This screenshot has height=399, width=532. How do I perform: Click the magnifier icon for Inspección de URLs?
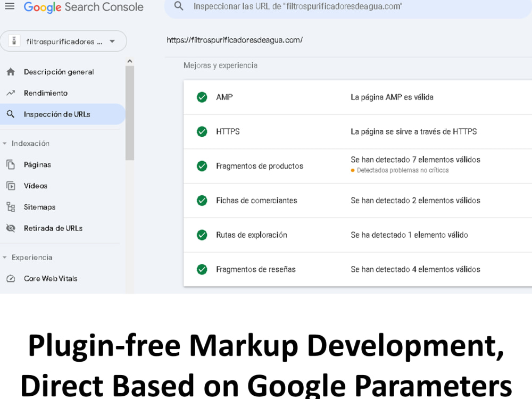point(11,114)
